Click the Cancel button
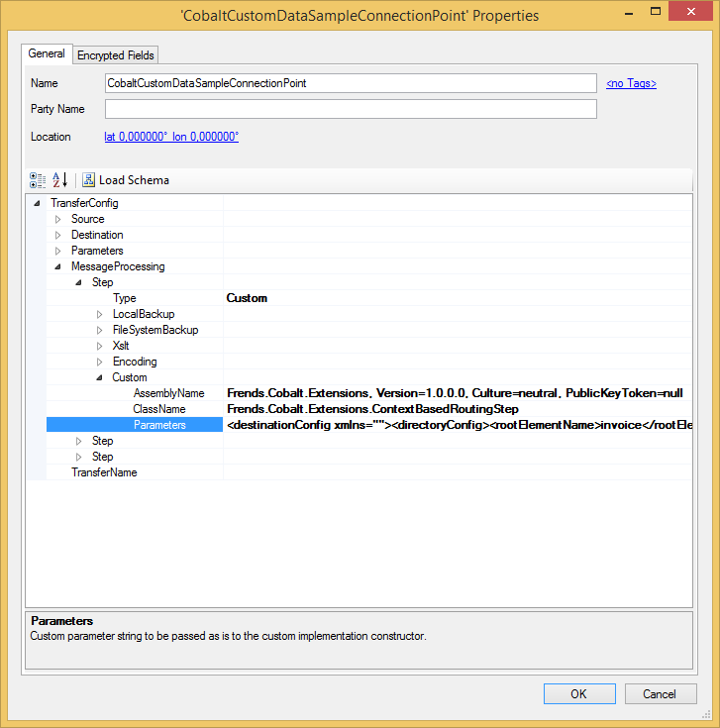Image resolution: width=720 pixels, height=728 pixels. pyautogui.click(x=660, y=693)
